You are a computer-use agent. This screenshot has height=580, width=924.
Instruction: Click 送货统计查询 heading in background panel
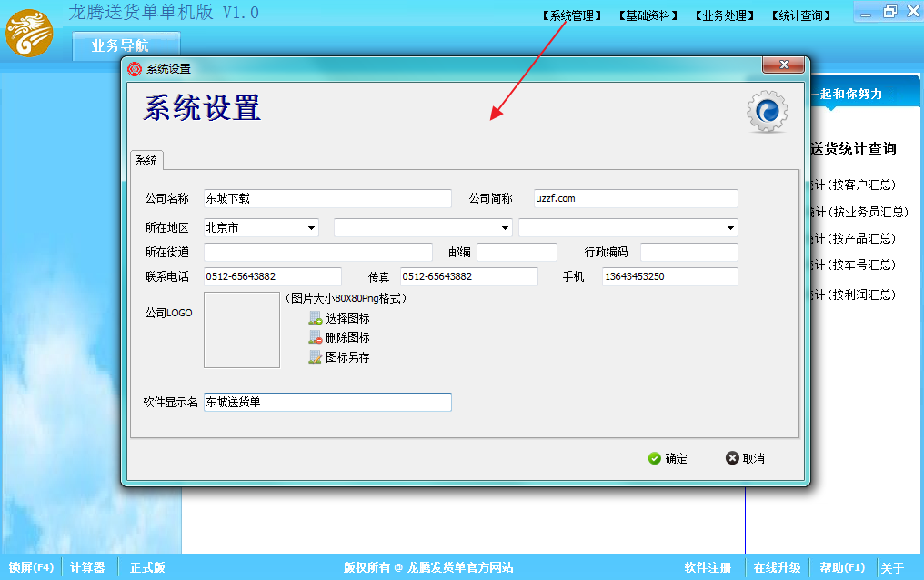point(854,148)
